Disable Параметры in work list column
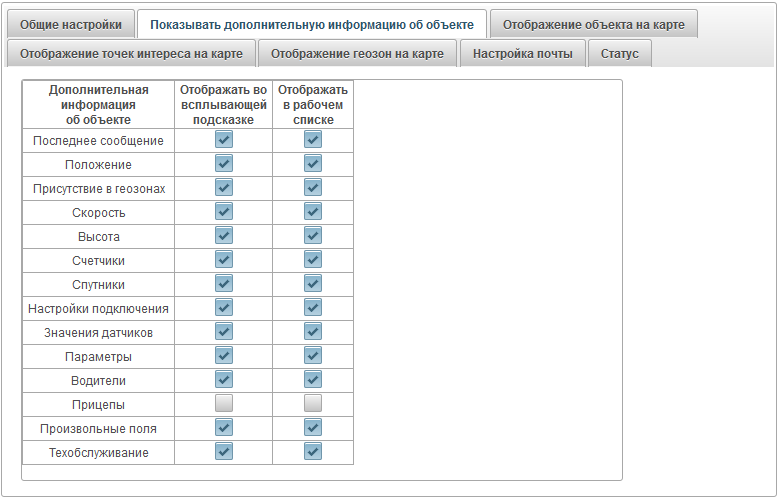This screenshot has height=497, width=777. tap(313, 356)
